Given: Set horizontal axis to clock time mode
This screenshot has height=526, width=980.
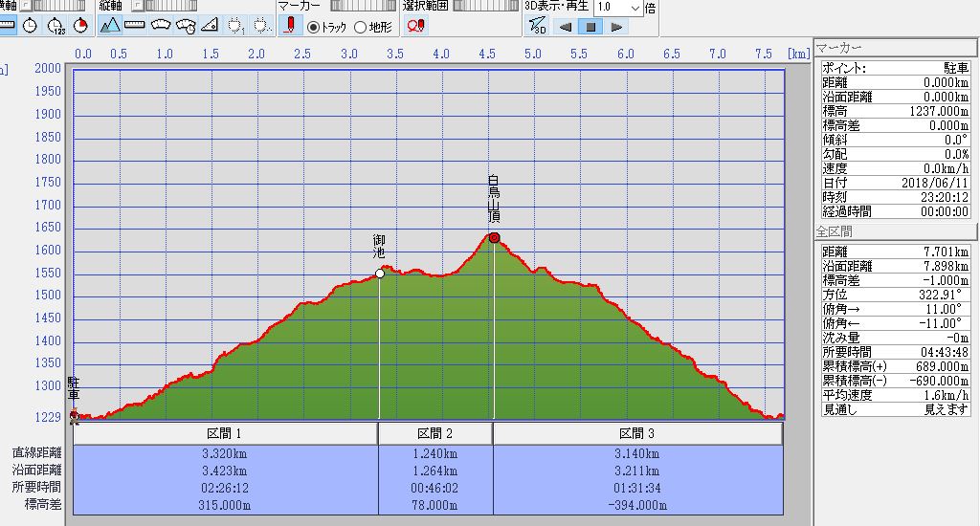Looking at the screenshot, I should (30, 26).
